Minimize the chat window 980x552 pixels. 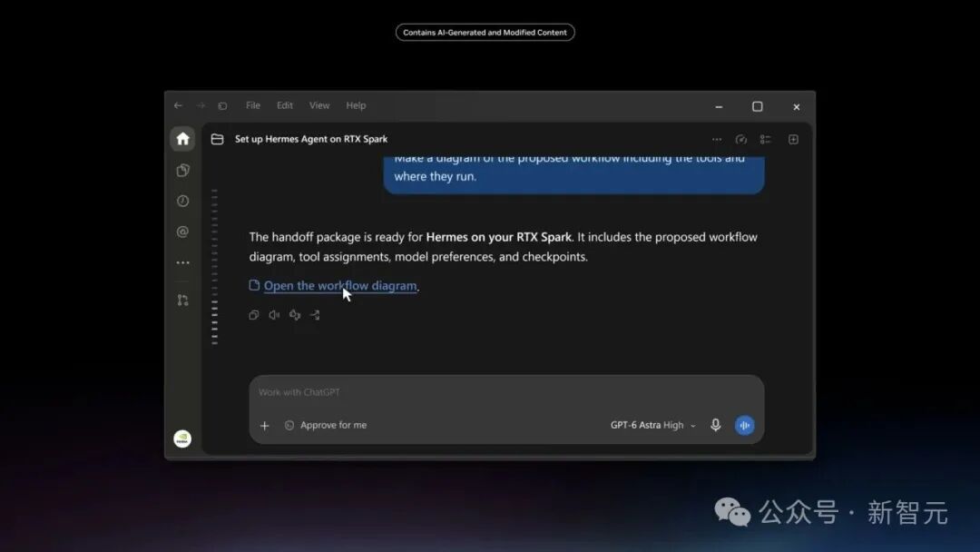coord(719,107)
